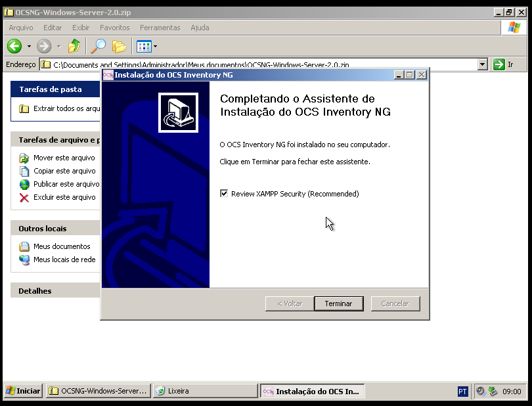Go up one folder level icon
Image resolution: width=532 pixels, height=406 pixels.
point(74,46)
